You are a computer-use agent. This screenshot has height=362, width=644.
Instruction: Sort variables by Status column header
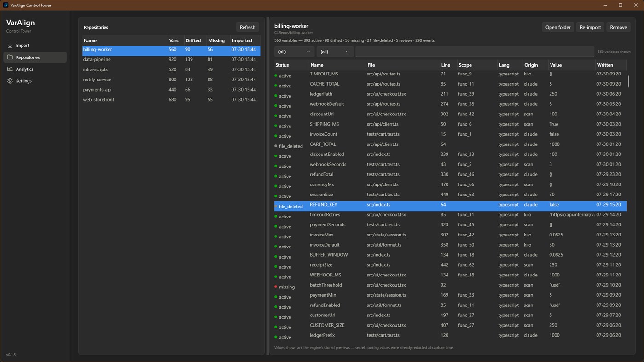click(x=291, y=65)
